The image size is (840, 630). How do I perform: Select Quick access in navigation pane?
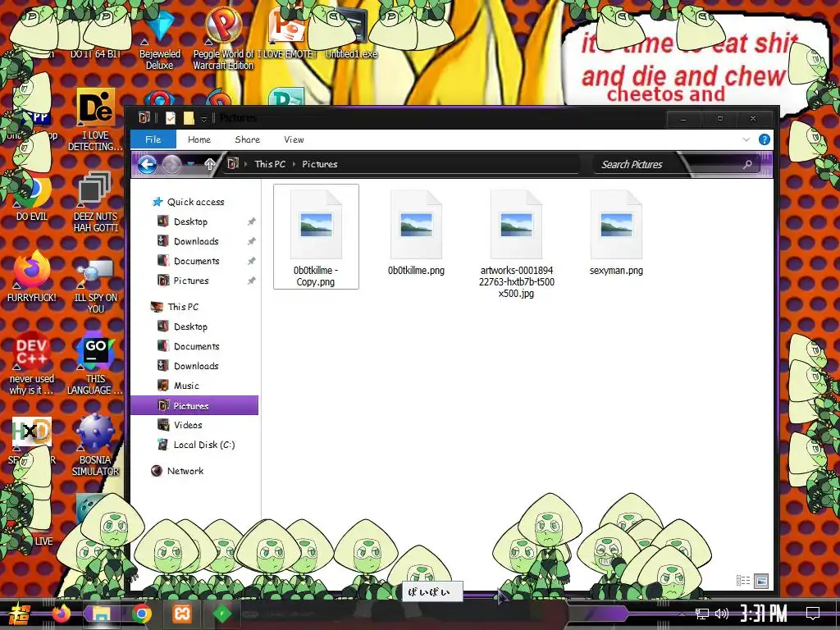(x=195, y=202)
